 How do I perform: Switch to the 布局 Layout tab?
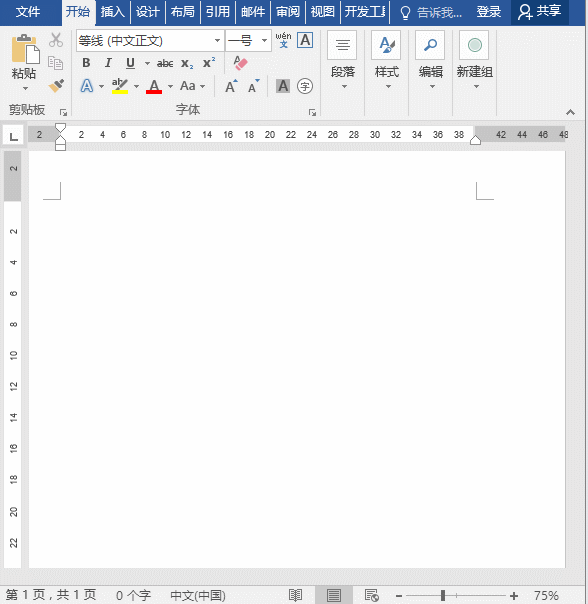[183, 12]
